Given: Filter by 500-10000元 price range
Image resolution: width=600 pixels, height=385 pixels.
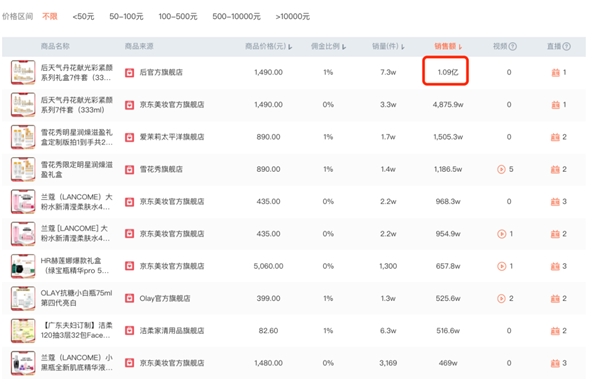Looking at the screenshot, I should 236,16.
